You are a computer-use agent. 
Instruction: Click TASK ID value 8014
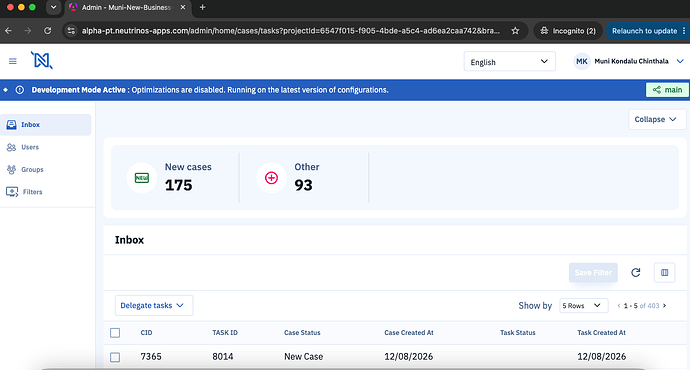tap(223, 357)
